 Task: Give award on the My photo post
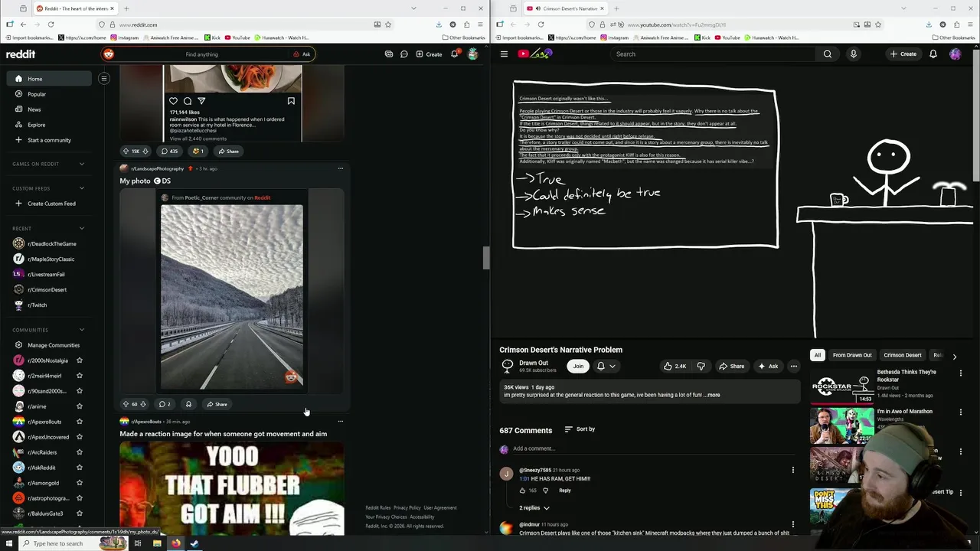coord(188,404)
